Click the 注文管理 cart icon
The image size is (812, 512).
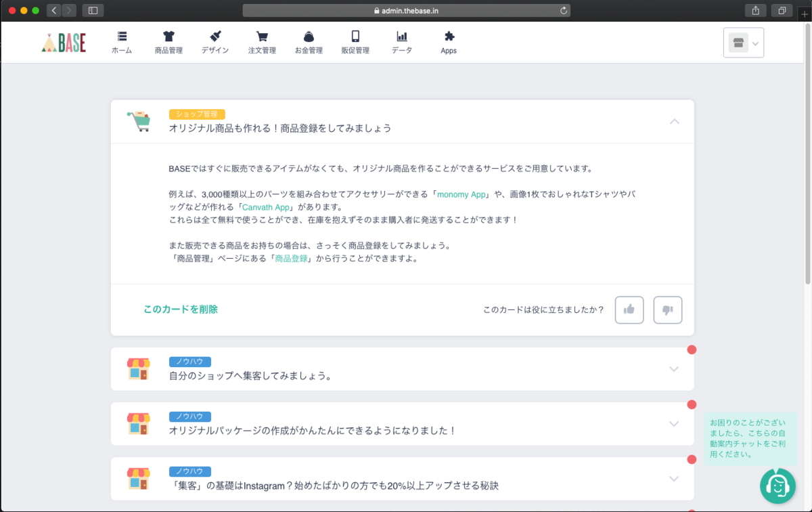pos(261,42)
